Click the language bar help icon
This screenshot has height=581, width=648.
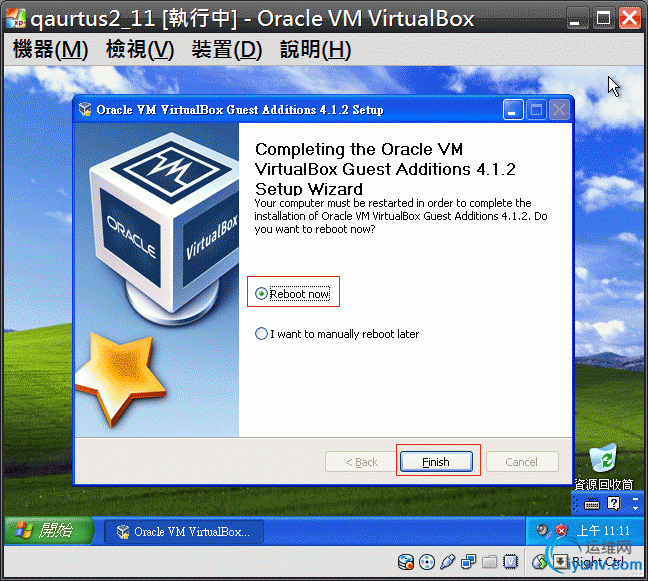[614, 504]
